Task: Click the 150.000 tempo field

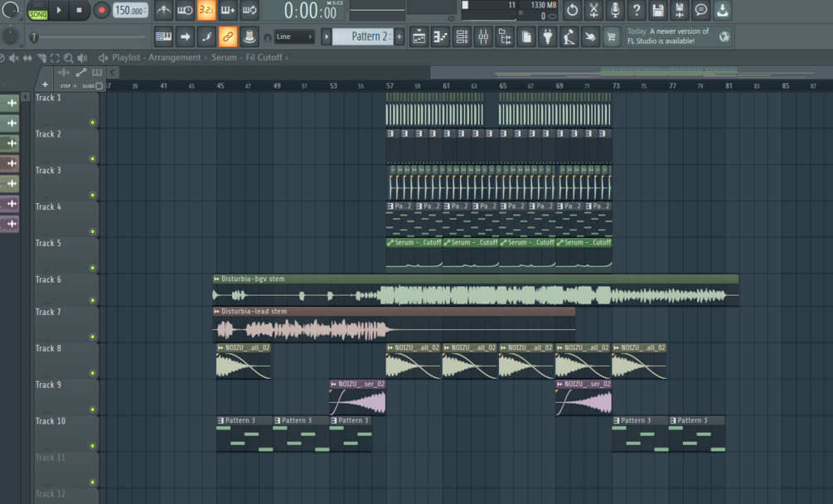Action: click(x=130, y=10)
